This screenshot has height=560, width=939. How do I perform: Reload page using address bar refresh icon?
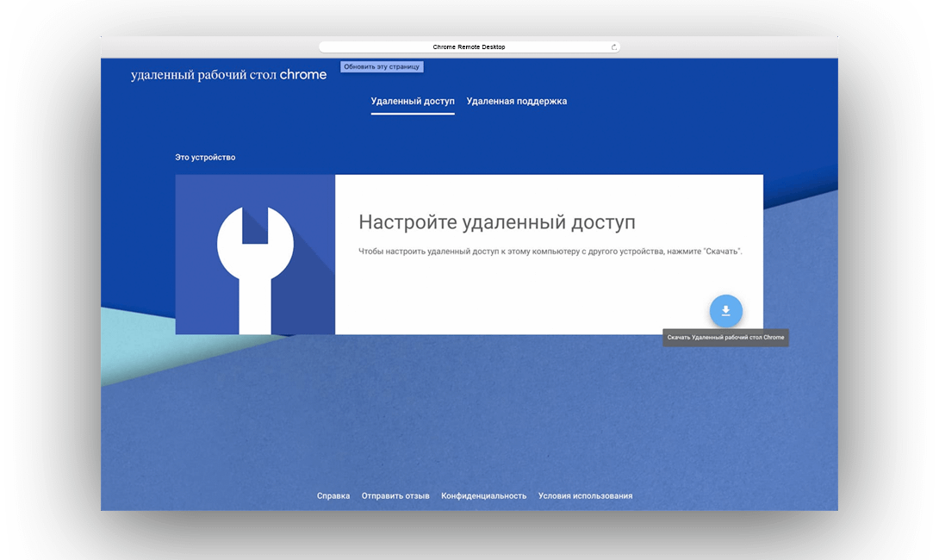pyautogui.click(x=614, y=47)
